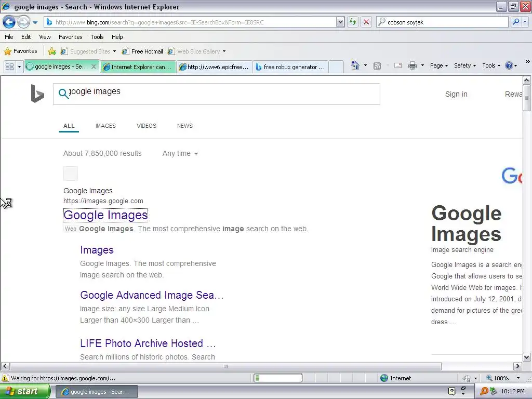Open the Any time filter dropdown
The height and width of the screenshot is (399, 532).
point(180,153)
